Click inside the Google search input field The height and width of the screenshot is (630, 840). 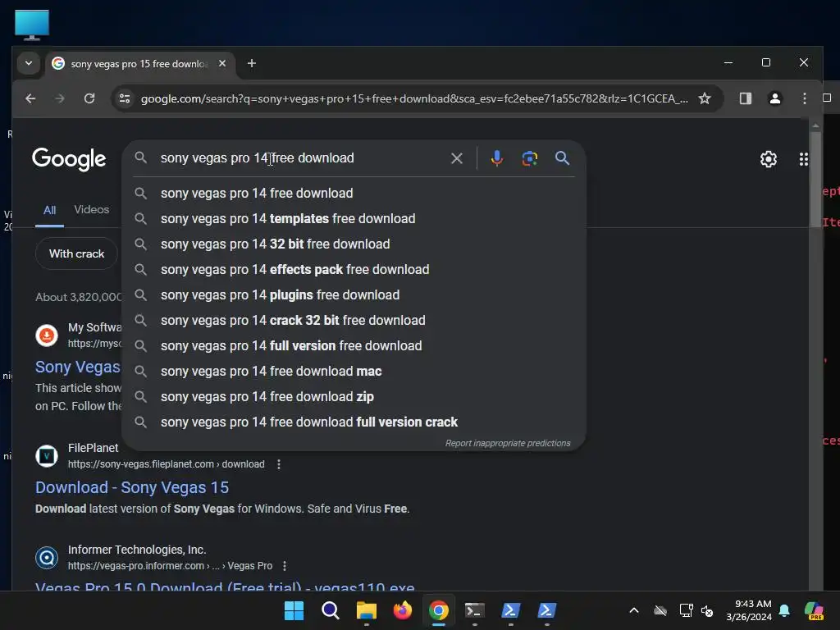click(x=300, y=158)
